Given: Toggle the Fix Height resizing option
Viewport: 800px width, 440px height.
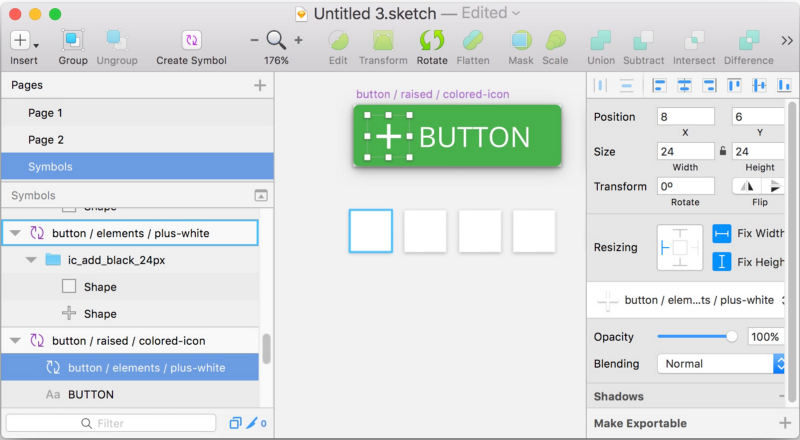Looking at the screenshot, I should point(722,262).
